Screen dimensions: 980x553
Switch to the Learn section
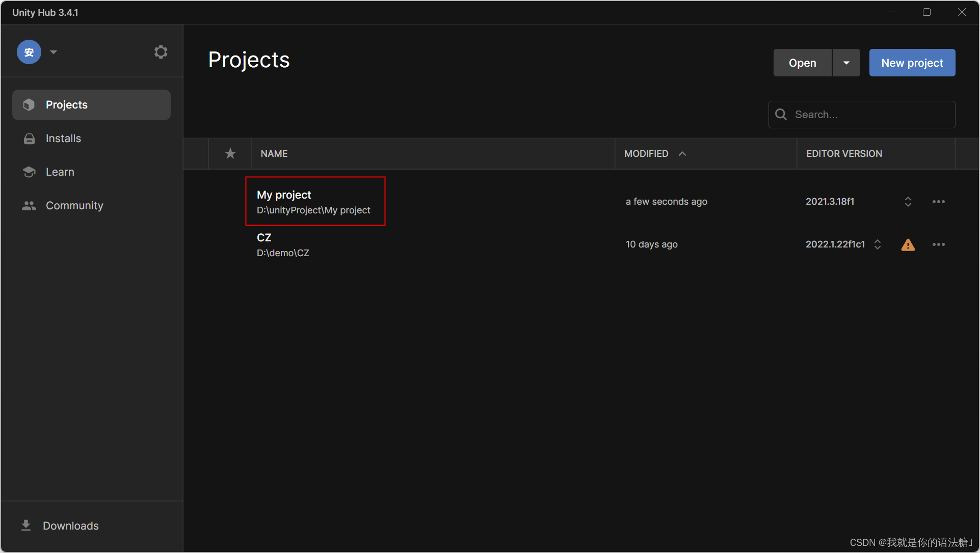(x=60, y=172)
